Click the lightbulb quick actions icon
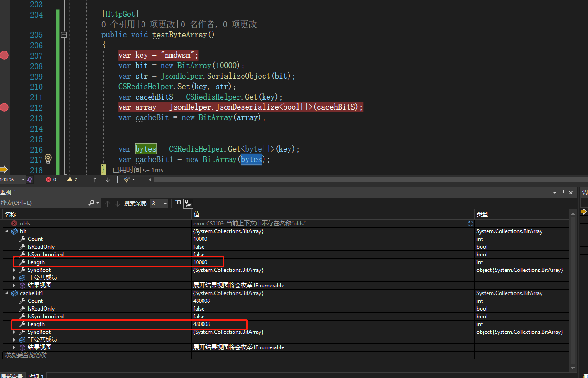 click(48, 159)
